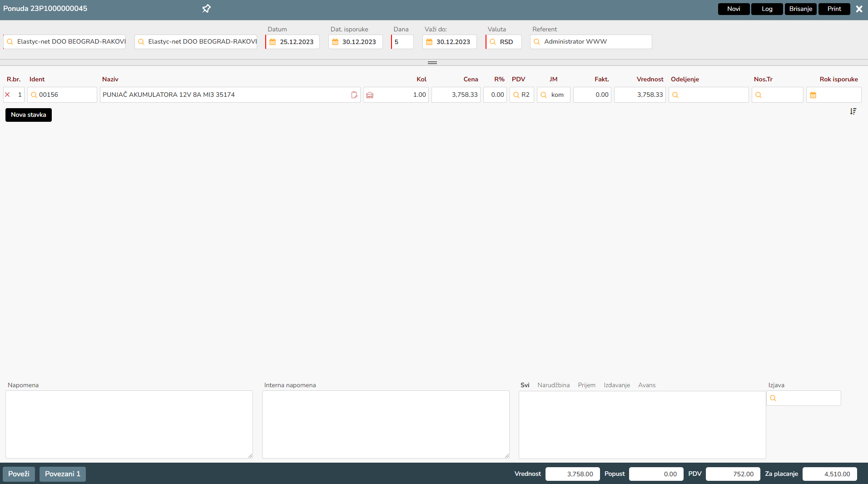Open the sort items icon
Image resolution: width=868 pixels, height=484 pixels.
[853, 111]
